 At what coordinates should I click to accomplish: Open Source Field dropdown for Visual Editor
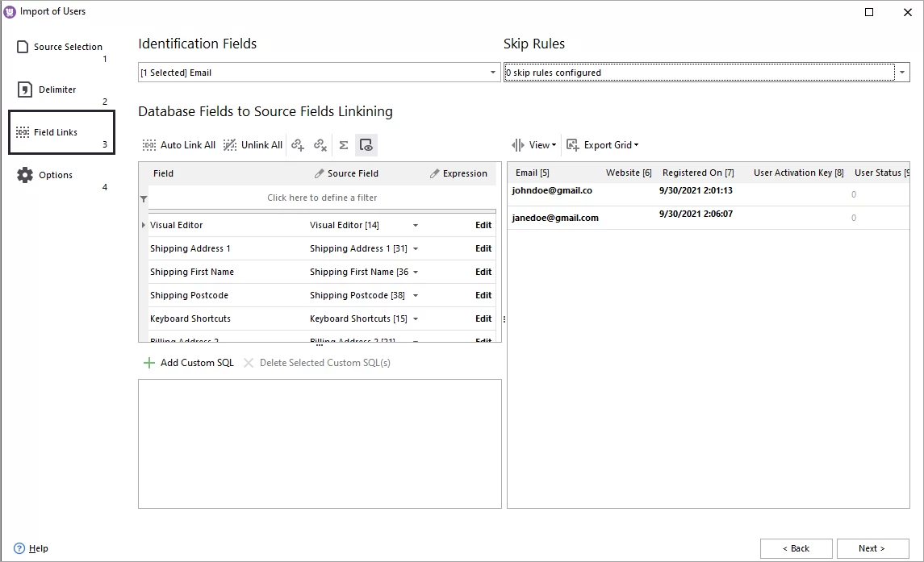tap(415, 225)
